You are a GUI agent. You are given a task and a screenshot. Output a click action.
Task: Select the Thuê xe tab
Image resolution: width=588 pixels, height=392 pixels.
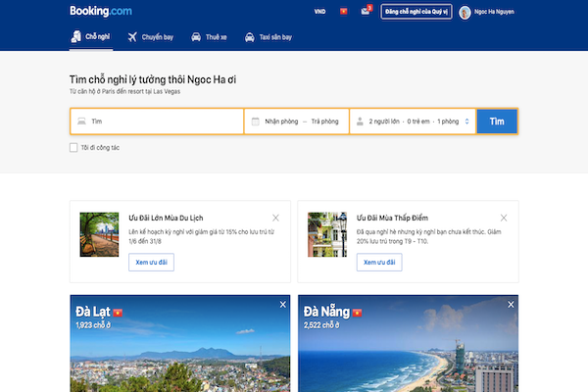(x=209, y=37)
